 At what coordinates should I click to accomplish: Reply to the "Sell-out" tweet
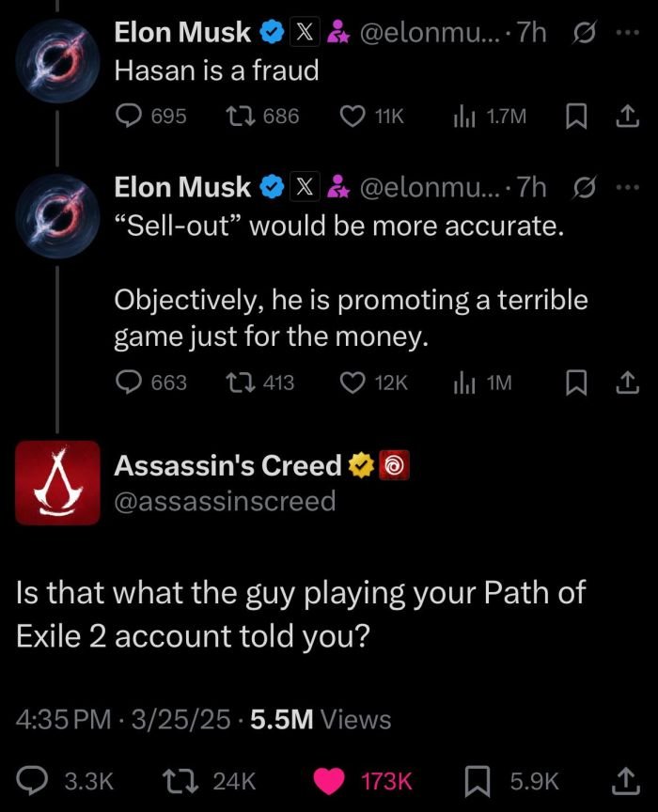tap(128, 382)
